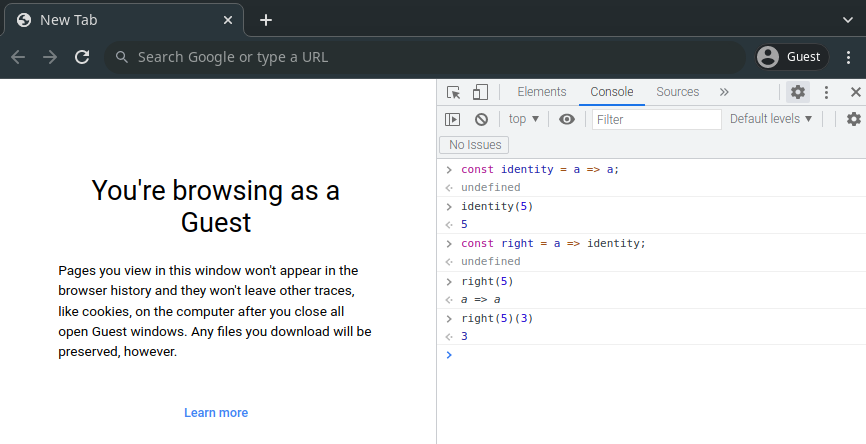Viewport: 866px width, 444px height.
Task: Click the 'identity(5)' console entry
Action: [497, 207]
